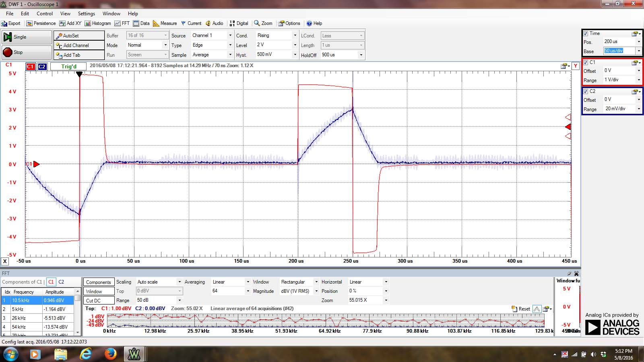Uncheck the Time checkbox

click(x=586, y=33)
